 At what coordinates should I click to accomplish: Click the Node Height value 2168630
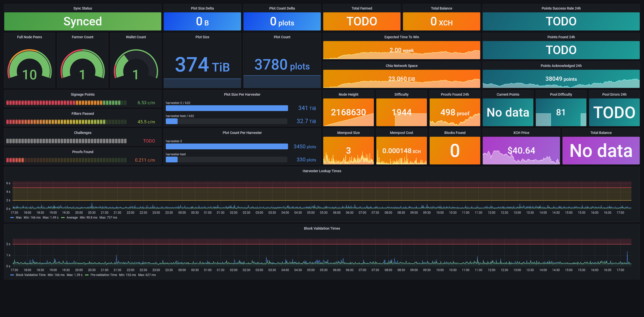tap(348, 112)
